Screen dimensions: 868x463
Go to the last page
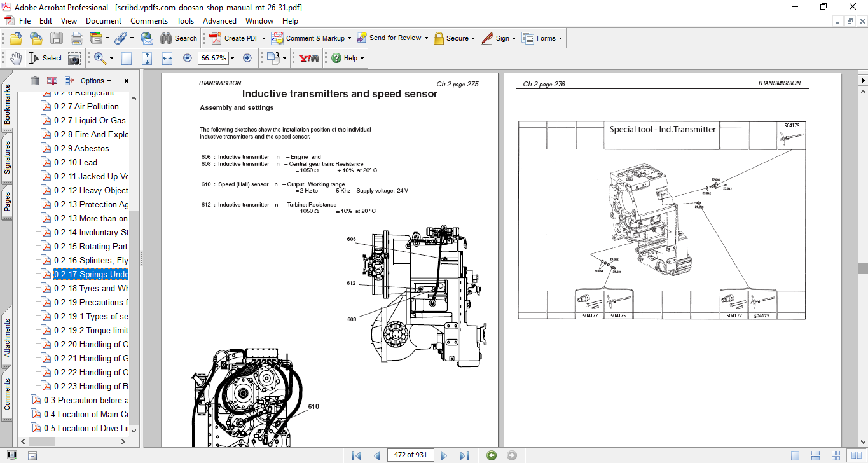click(464, 455)
